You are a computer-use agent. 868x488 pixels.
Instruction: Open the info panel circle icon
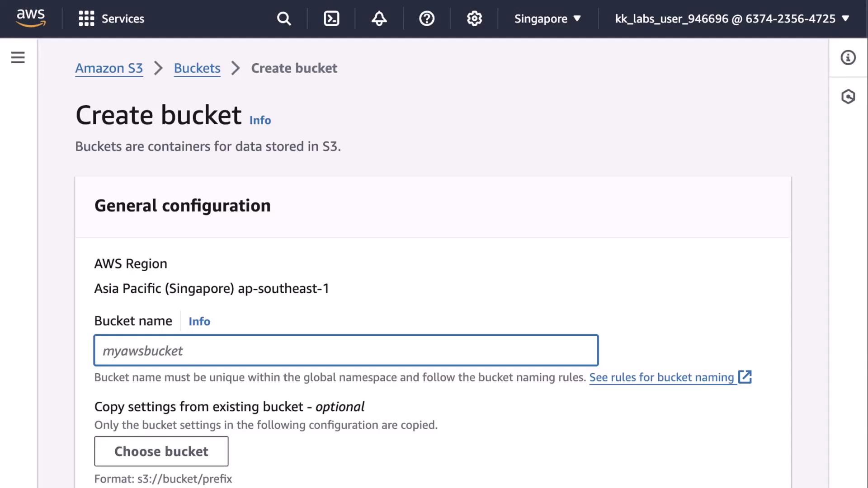coord(848,57)
